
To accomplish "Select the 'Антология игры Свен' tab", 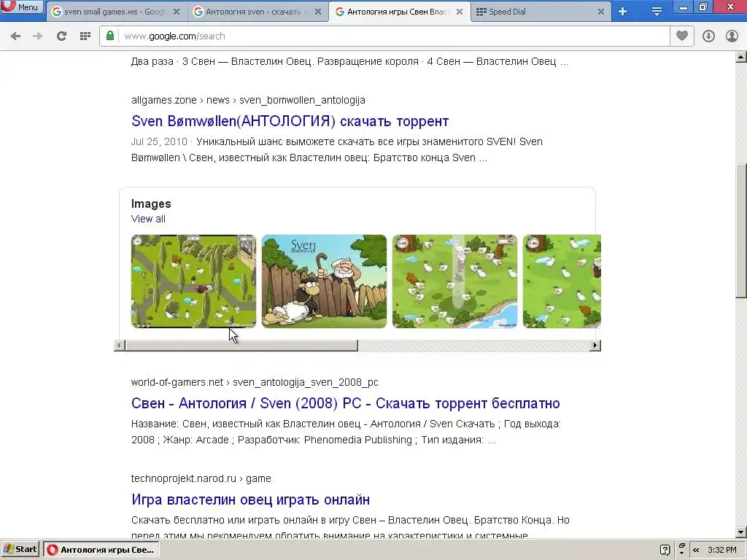I will (x=398, y=12).
